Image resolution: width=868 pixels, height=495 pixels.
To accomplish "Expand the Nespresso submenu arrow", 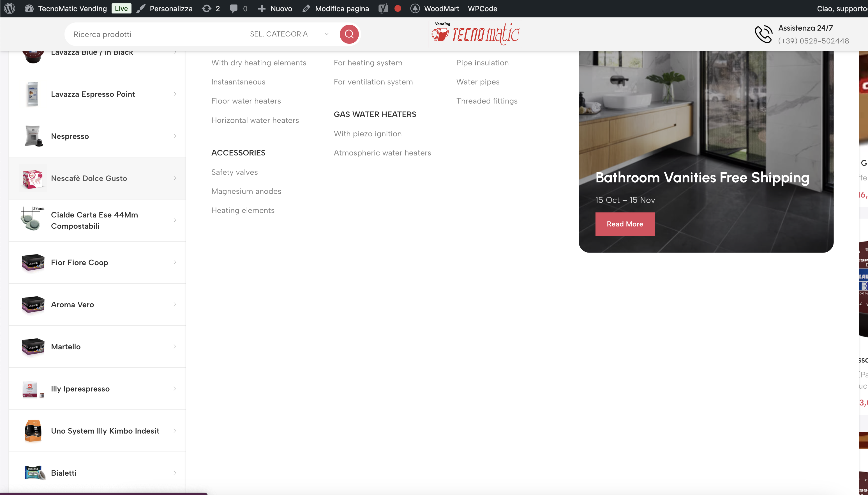I will 175,136.
